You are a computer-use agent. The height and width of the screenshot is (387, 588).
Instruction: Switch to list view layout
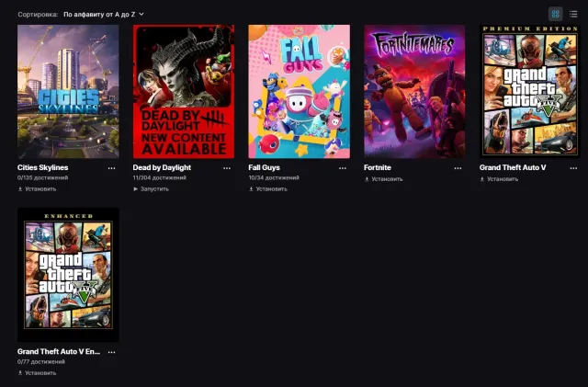[x=573, y=15]
